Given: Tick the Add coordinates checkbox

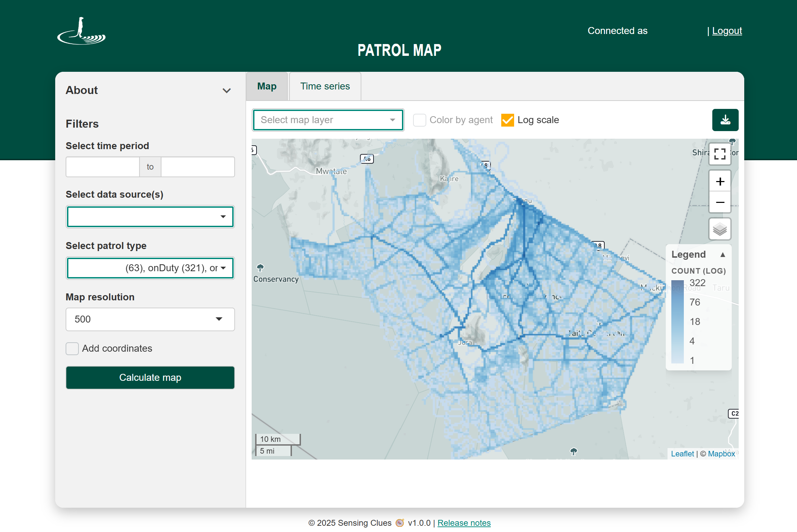Looking at the screenshot, I should point(72,349).
